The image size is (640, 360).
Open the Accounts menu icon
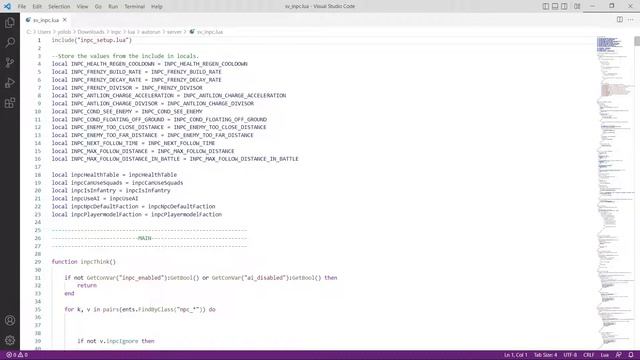coord(10,320)
